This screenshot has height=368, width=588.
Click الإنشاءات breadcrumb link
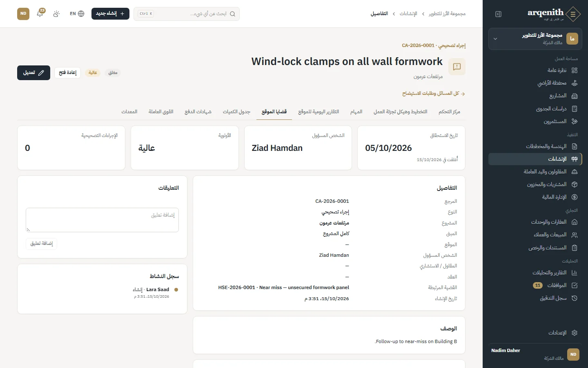pos(408,14)
